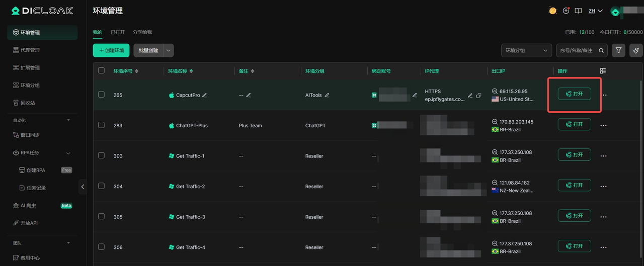Collapse the sidebar with the arrow handle
This screenshot has height=266, width=644.
pyautogui.click(x=83, y=187)
